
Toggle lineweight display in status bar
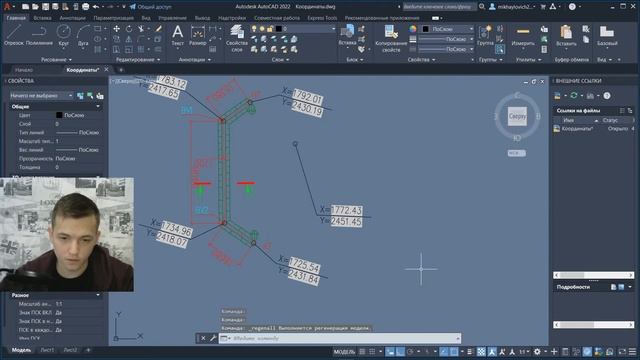pyautogui.click(x=470, y=351)
